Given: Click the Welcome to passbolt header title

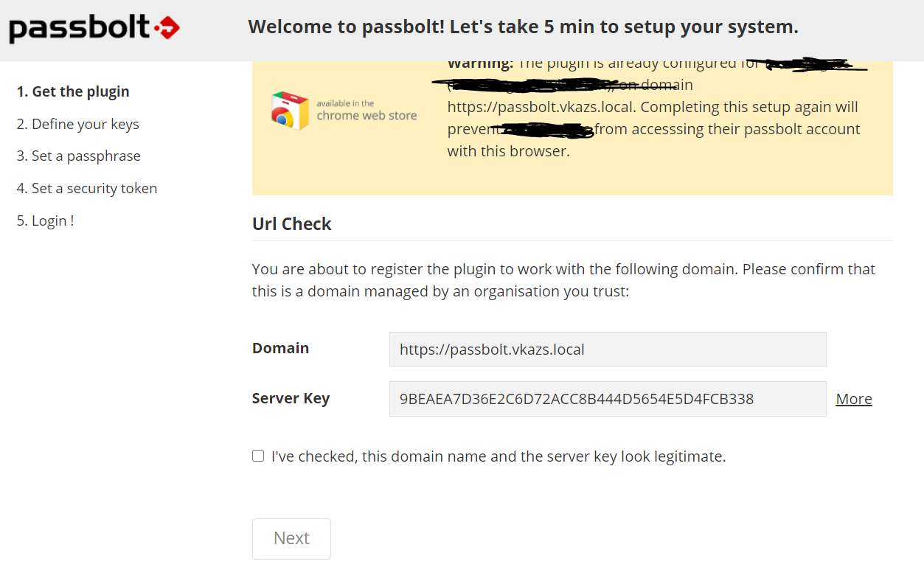Looking at the screenshot, I should point(524,27).
